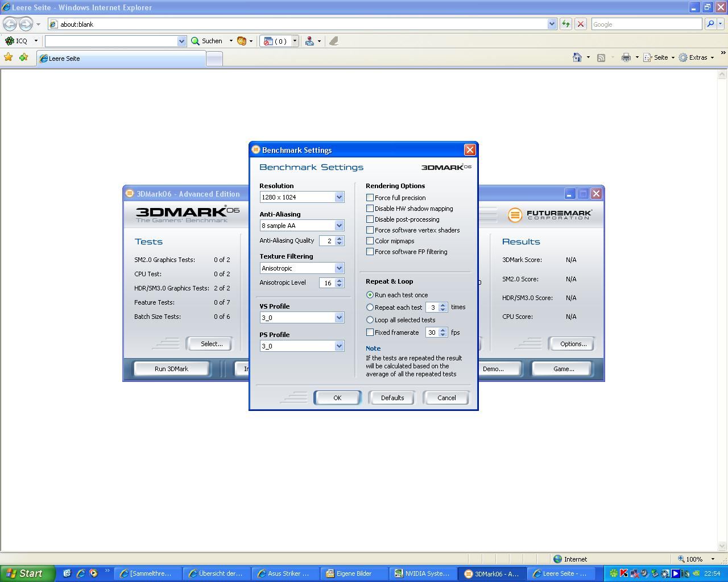Enable Disable HW shadow mapping
The width and height of the screenshot is (728, 582).
tap(370, 208)
